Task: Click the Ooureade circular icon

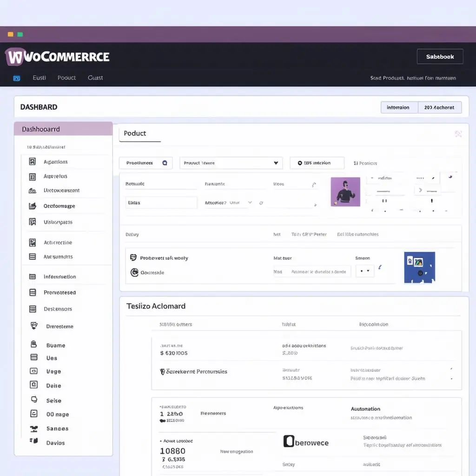Action: pos(134,272)
